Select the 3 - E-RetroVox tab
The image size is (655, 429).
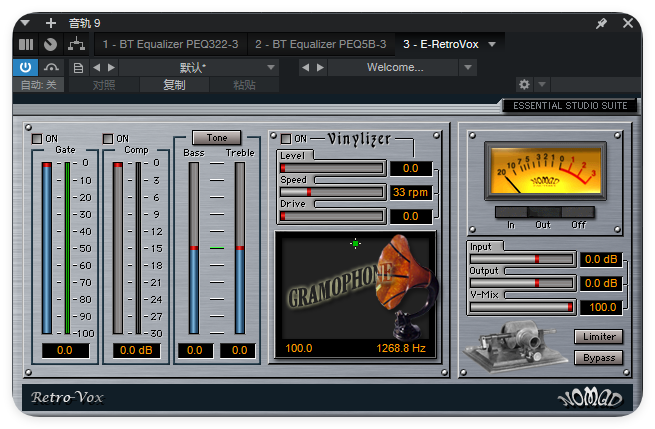tap(441, 44)
